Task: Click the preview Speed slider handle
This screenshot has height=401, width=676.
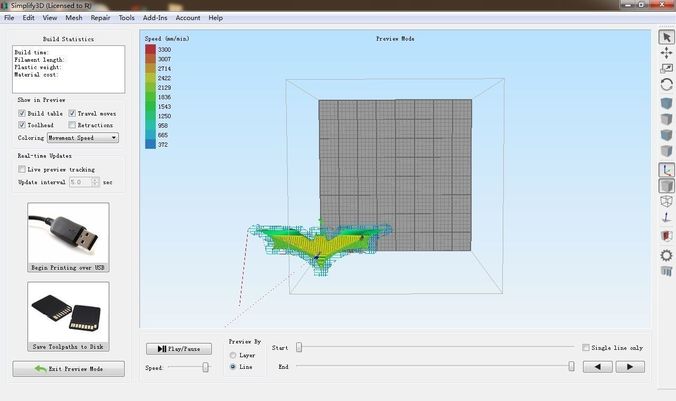Action: (x=206, y=367)
